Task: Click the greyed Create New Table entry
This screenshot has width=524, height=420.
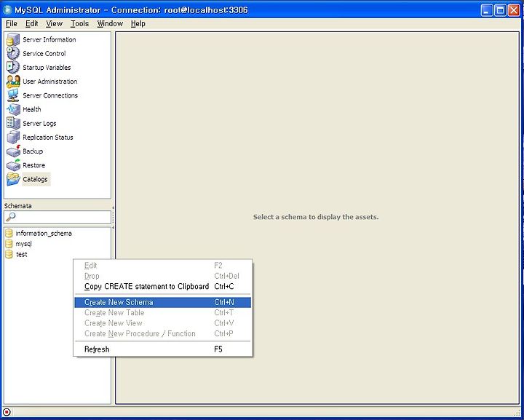Action: [x=163, y=313]
